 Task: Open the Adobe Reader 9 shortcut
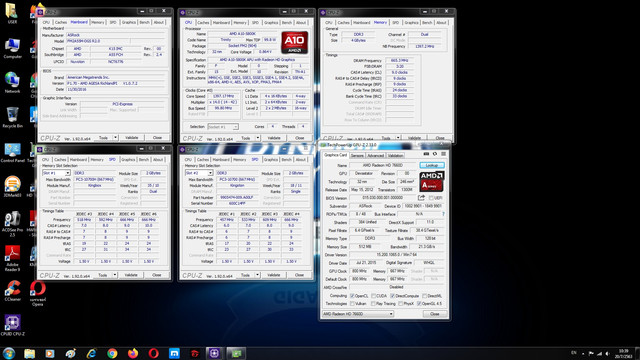click(12, 258)
